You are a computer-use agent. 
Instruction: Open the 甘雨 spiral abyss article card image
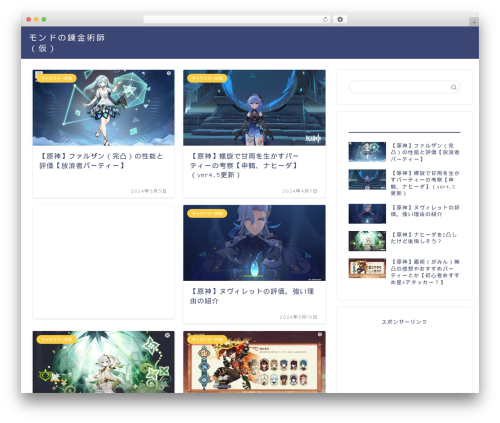pos(254,108)
